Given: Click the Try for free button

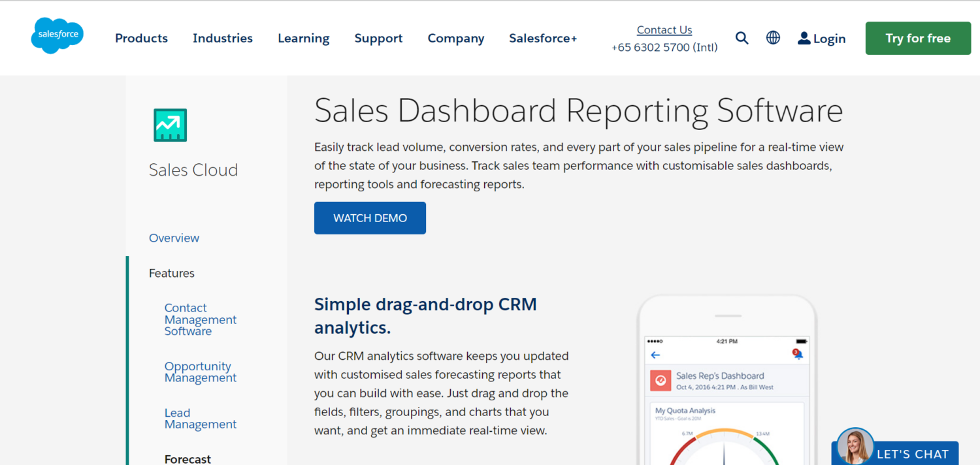Looking at the screenshot, I should tap(917, 38).
